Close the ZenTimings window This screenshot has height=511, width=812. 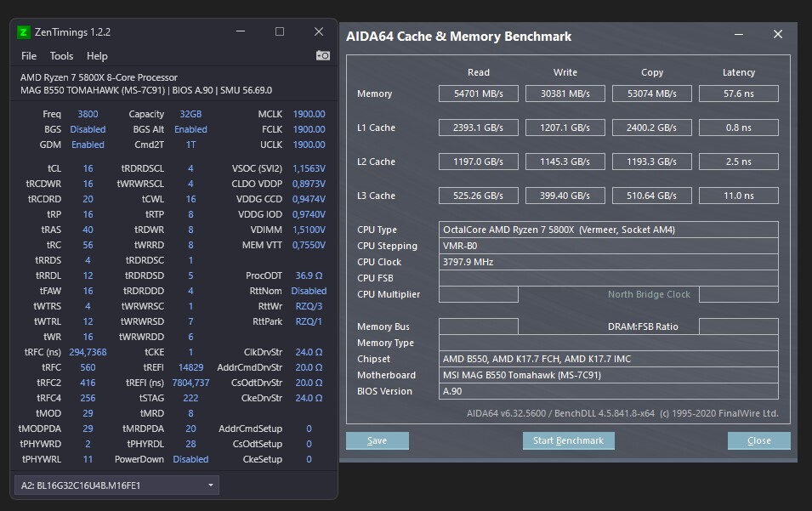(319, 32)
